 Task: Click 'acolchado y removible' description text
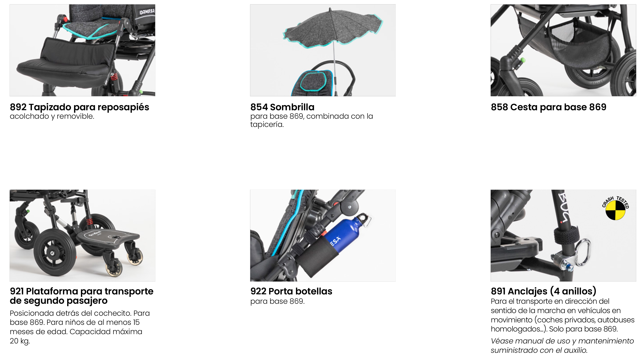52,116
